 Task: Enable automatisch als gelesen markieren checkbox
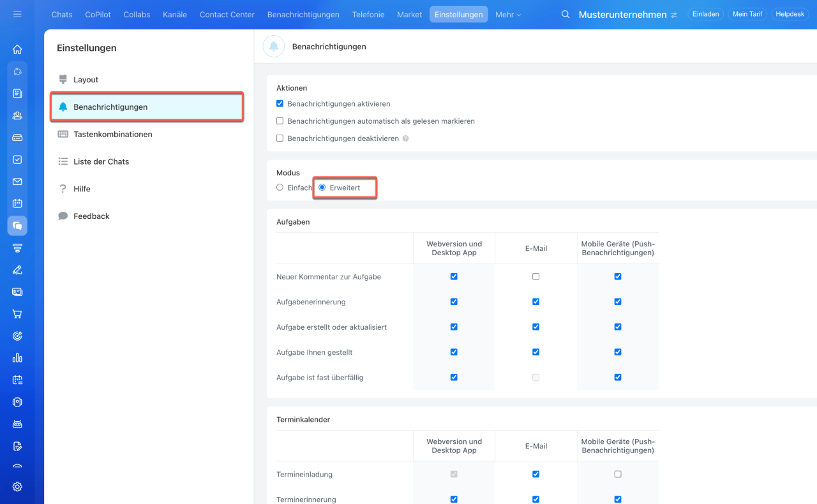pyautogui.click(x=280, y=121)
